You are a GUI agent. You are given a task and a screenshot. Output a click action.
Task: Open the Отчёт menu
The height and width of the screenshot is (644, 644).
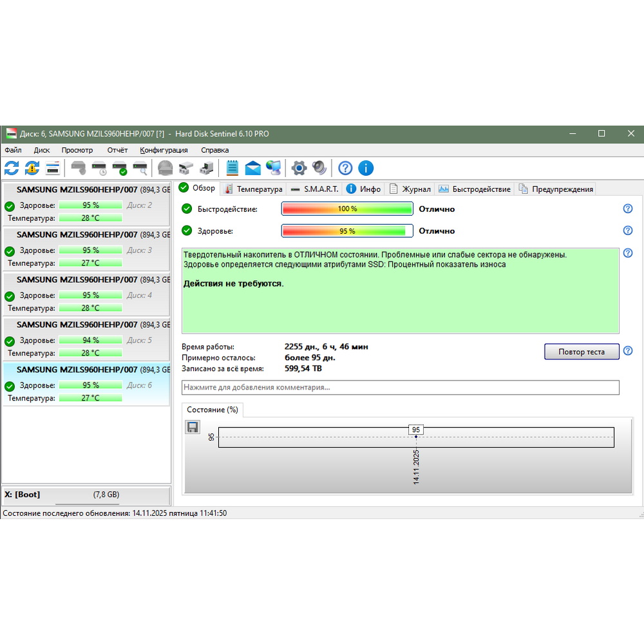(117, 150)
